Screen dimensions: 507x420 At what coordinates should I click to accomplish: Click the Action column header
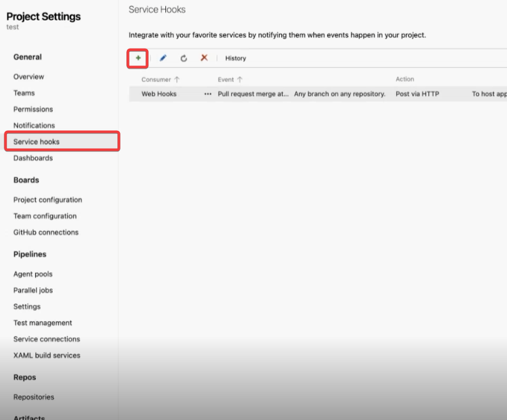tap(404, 80)
